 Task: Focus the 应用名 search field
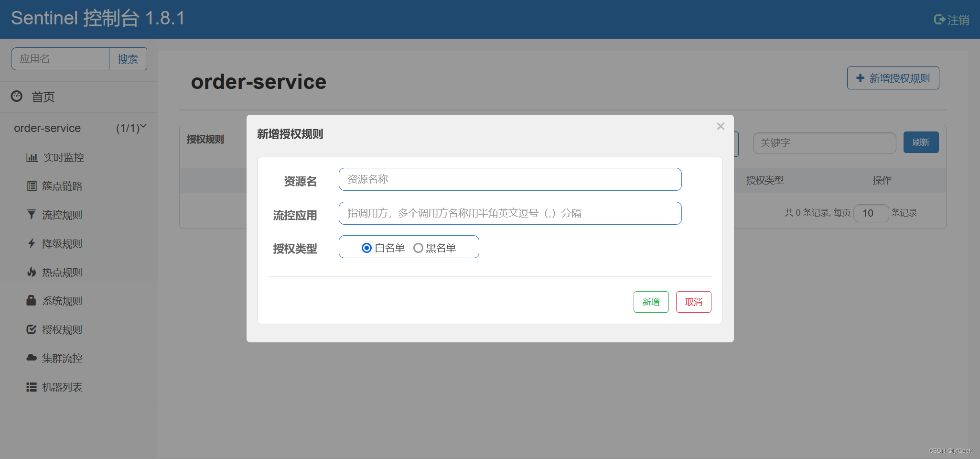tap(60, 59)
